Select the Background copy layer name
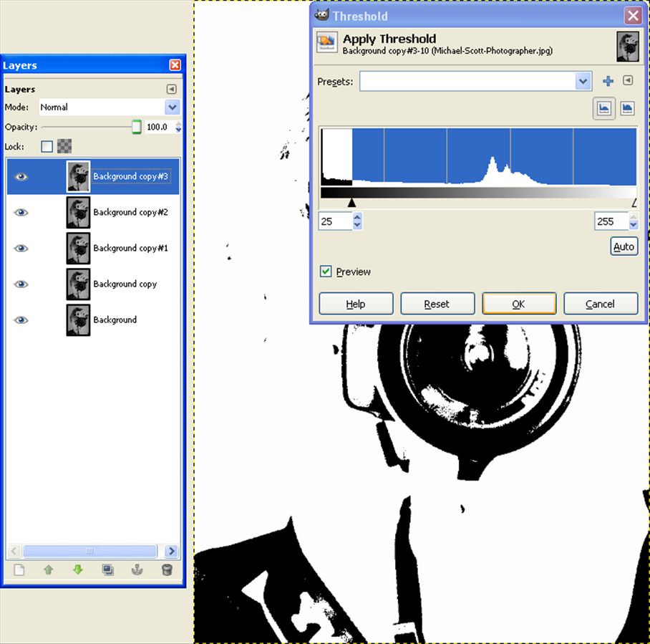The height and width of the screenshot is (644, 650). click(125, 284)
